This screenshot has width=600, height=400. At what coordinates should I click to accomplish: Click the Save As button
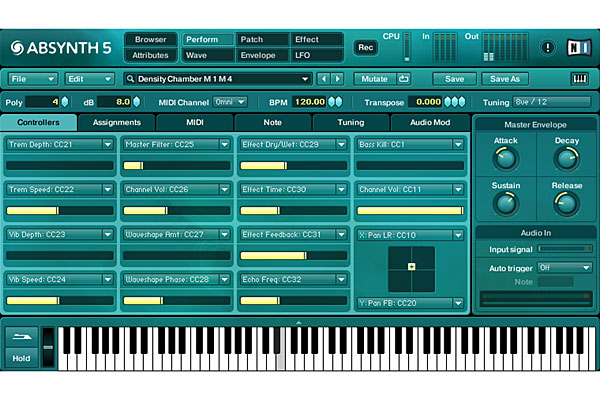point(505,79)
